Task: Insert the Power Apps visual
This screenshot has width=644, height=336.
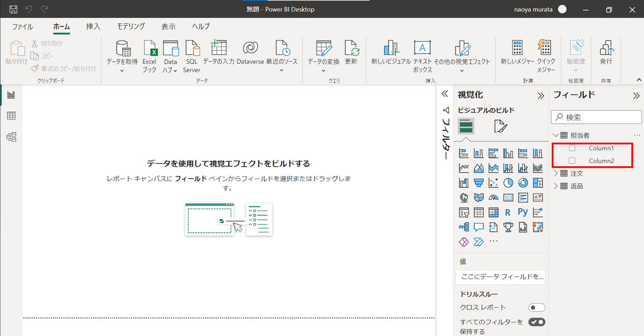Action: [x=463, y=242]
